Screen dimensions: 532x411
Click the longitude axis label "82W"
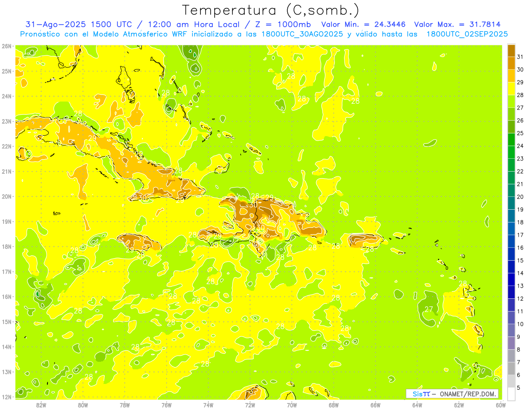pyautogui.click(x=41, y=405)
